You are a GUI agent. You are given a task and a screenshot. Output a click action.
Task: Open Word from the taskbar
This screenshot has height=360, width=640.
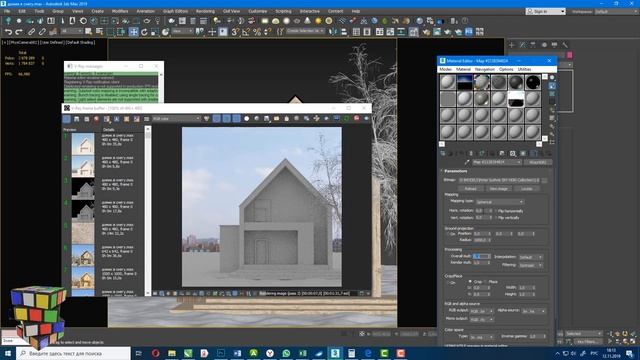(x=237, y=353)
